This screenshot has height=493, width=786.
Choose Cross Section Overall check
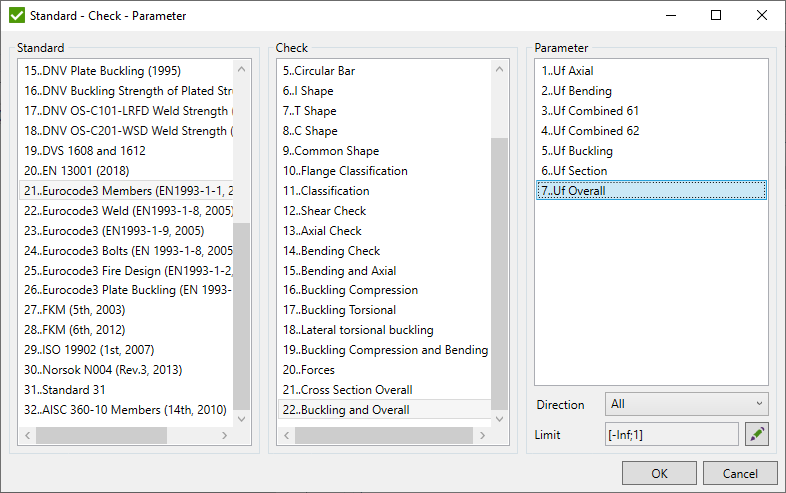[347, 390]
